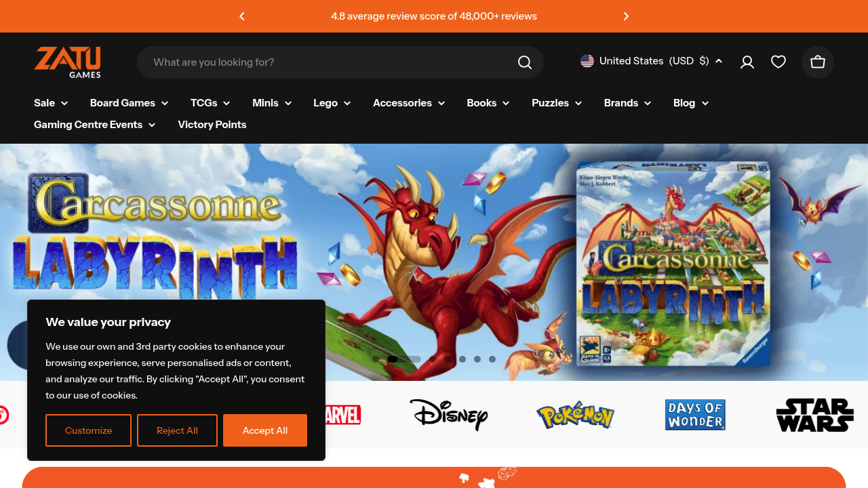This screenshot has height=488, width=868.
Task: Open the Victory Points link
Action: tap(212, 125)
